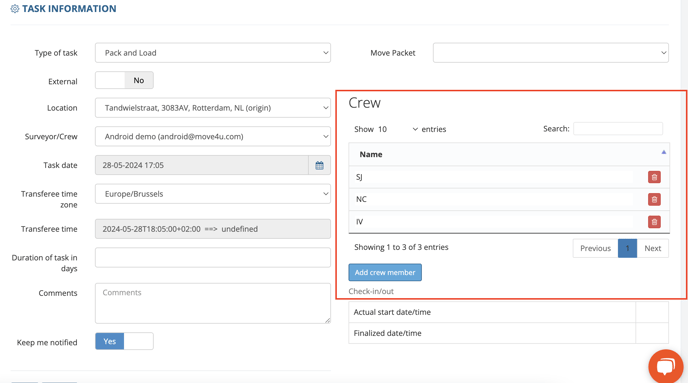Open the Move Packet dropdown
The width and height of the screenshot is (688, 383).
click(x=551, y=53)
